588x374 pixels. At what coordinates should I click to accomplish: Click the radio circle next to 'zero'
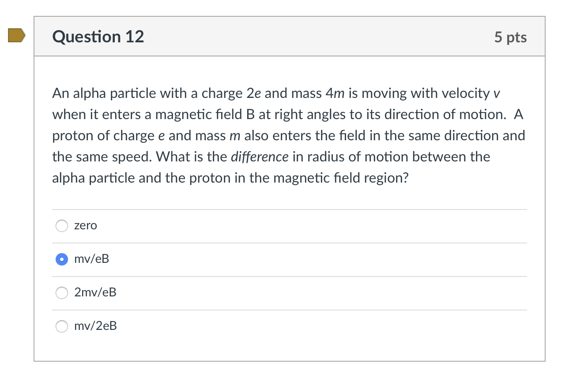(x=61, y=226)
